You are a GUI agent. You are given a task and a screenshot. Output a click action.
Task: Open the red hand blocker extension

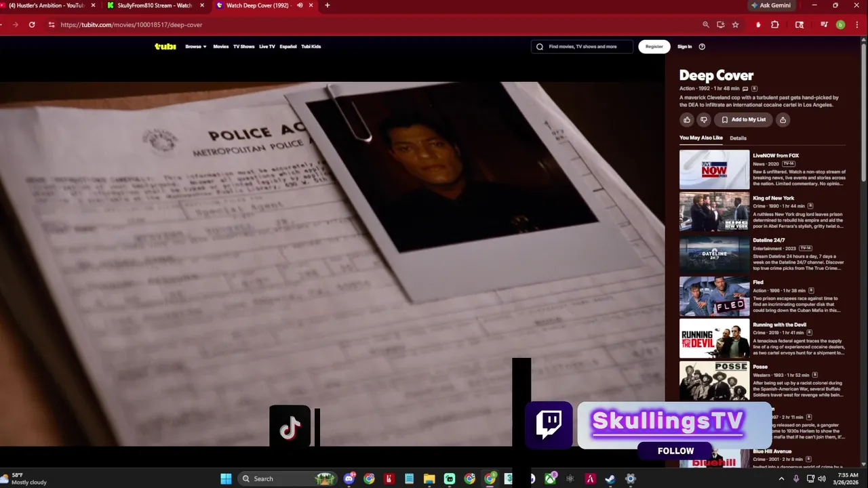[758, 24]
